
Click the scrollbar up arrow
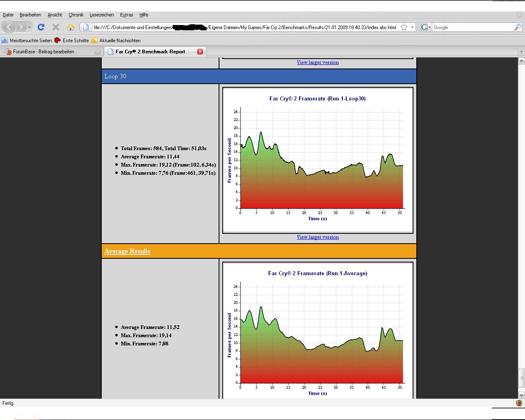521,61
